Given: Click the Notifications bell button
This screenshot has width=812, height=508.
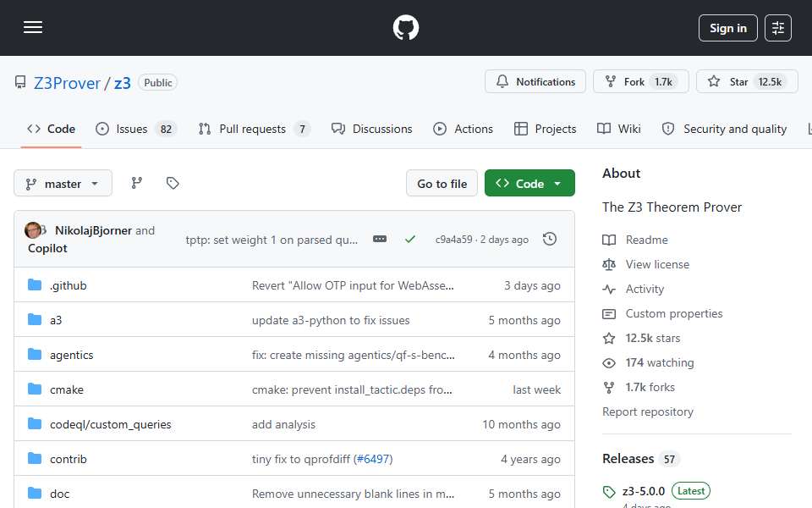Looking at the screenshot, I should tap(535, 82).
